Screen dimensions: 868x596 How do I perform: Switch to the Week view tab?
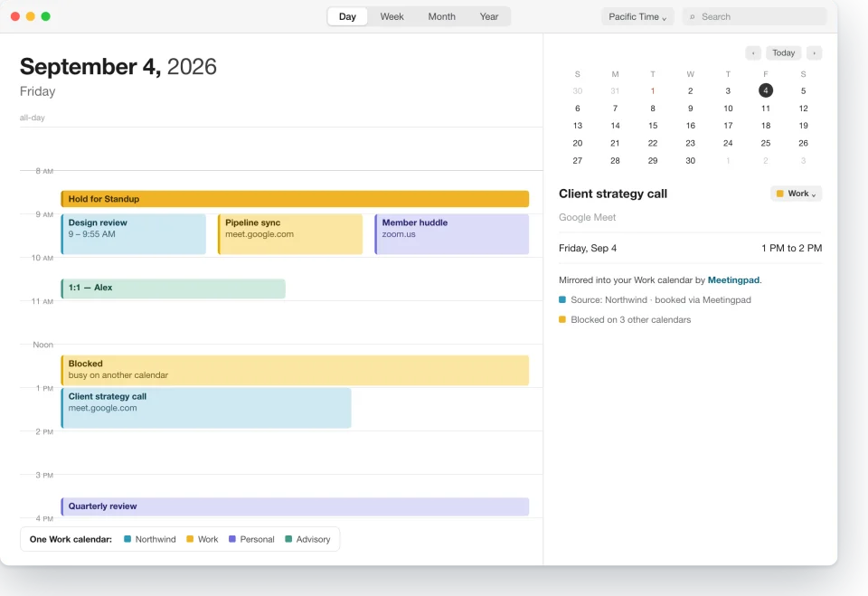click(392, 16)
